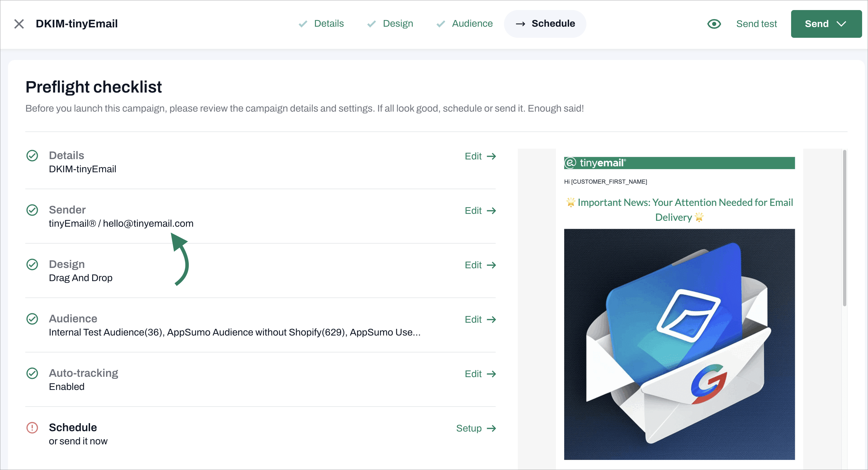Click the sender hello@tinyemail.com text
The image size is (868, 470).
coord(148,224)
